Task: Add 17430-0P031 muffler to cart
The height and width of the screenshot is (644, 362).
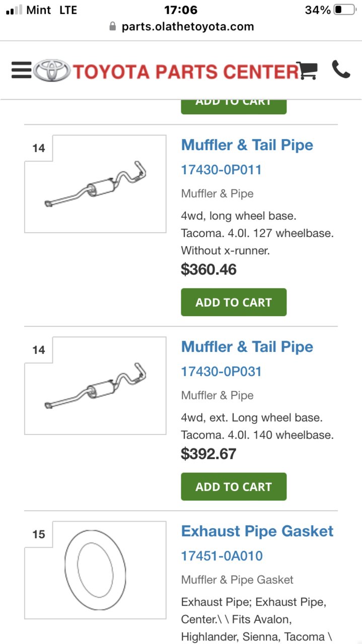Action: [x=234, y=486]
